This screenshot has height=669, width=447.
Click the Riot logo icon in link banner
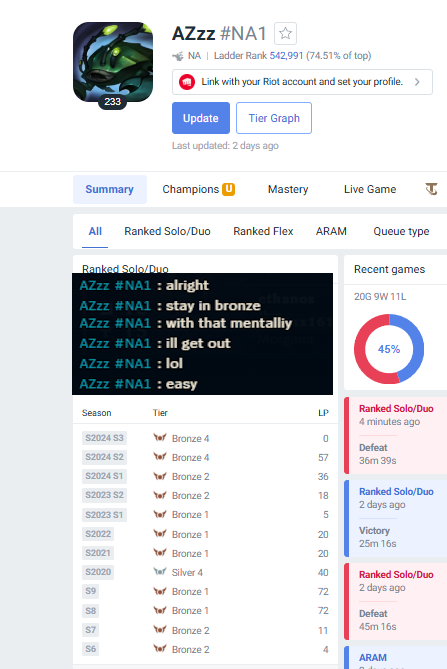click(187, 82)
